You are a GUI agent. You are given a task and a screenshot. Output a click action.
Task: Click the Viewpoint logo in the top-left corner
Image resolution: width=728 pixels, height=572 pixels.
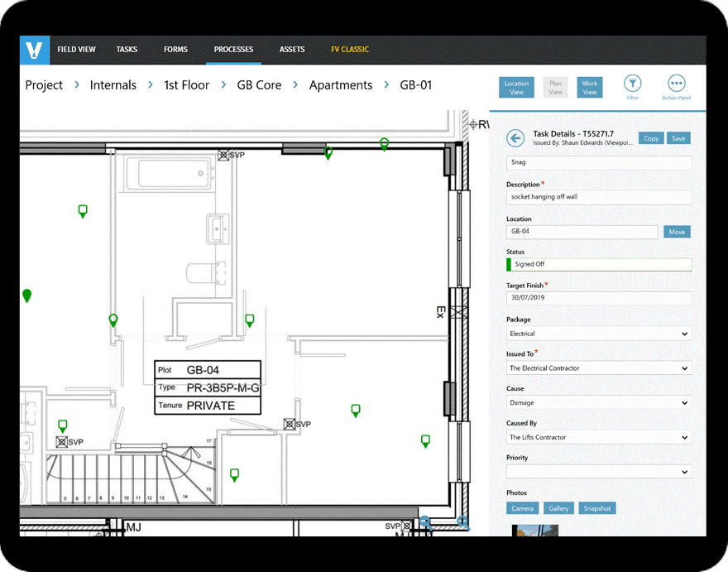tap(33, 50)
